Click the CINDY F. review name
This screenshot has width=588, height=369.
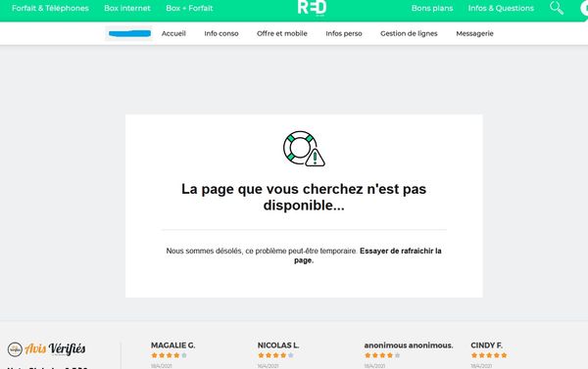(x=486, y=346)
